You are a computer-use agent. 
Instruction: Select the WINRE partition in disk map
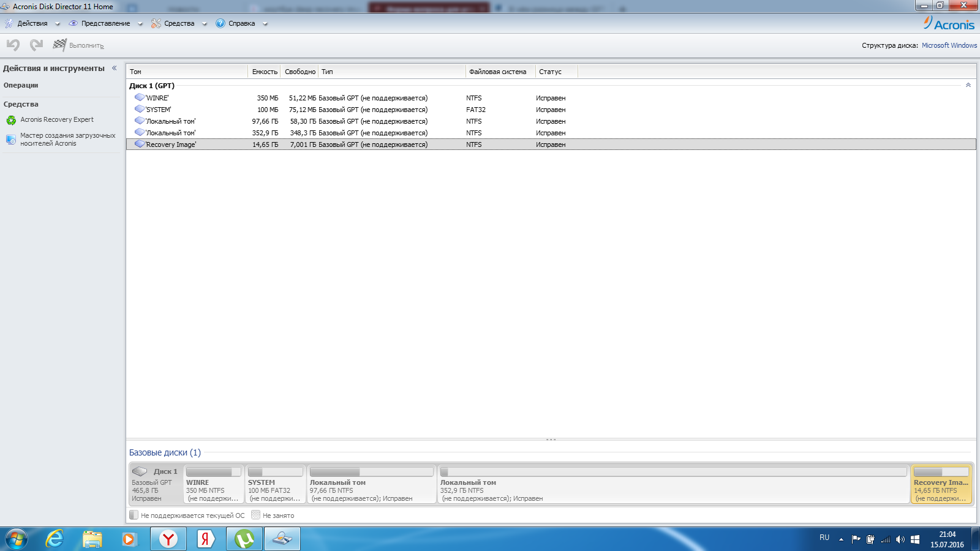[213, 484]
